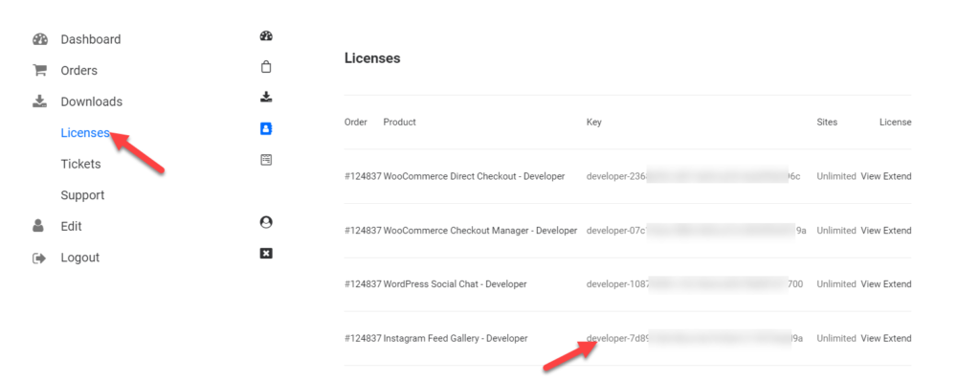This screenshot has width=980, height=382.
Task: Click the Sites column header
Action: pyautogui.click(x=827, y=122)
